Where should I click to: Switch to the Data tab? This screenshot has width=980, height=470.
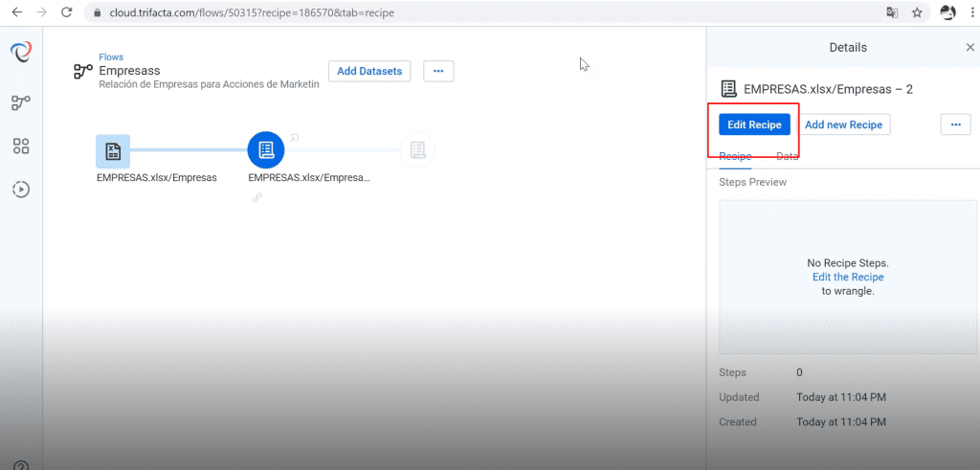coord(788,157)
